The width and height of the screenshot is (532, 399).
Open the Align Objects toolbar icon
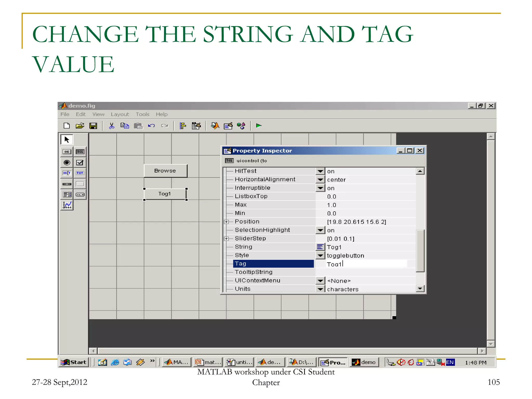coord(183,126)
